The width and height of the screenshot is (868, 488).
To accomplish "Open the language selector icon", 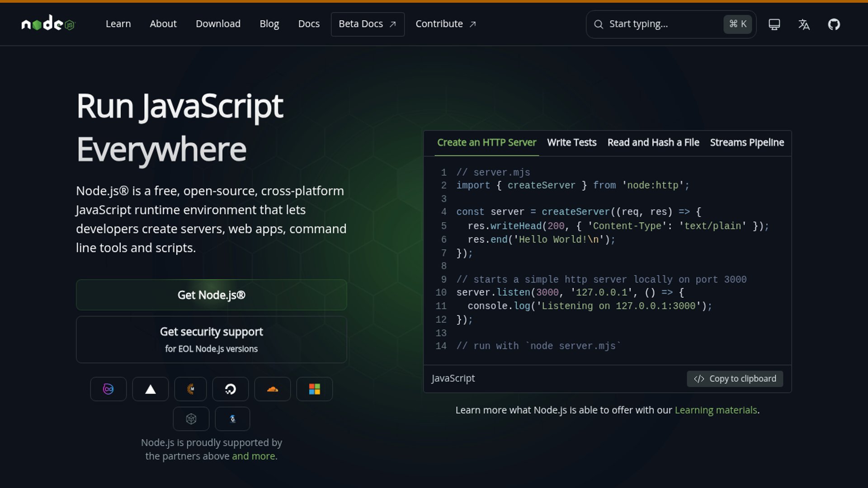I will tap(804, 24).
